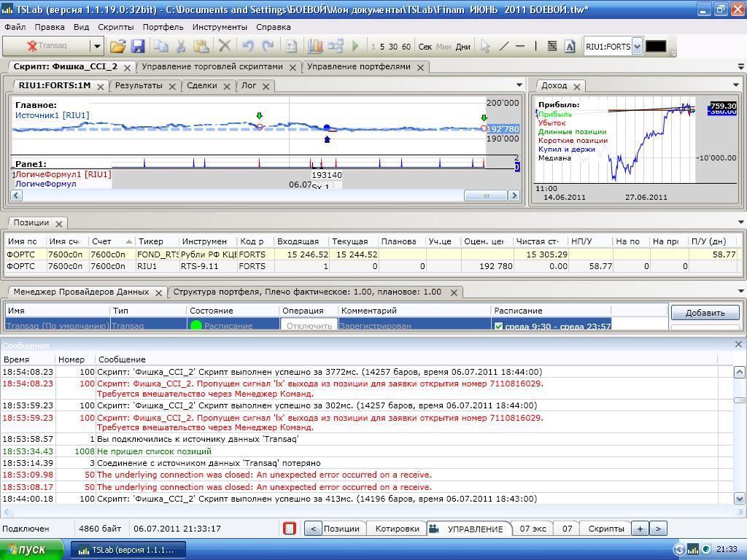The height and width of the screenshot is (560, 747).
Task: Click the green run script arrow
Action: (355, 47)
